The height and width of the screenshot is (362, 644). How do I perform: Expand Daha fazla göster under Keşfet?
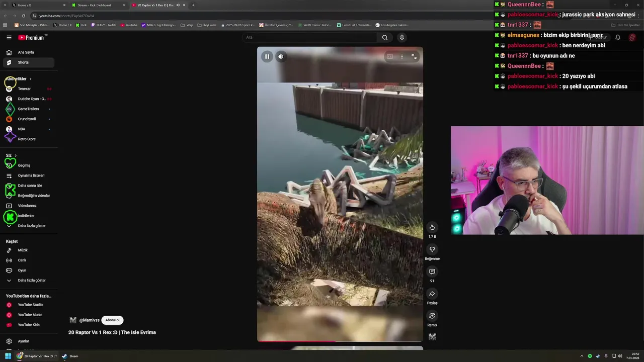pos(28,281)
